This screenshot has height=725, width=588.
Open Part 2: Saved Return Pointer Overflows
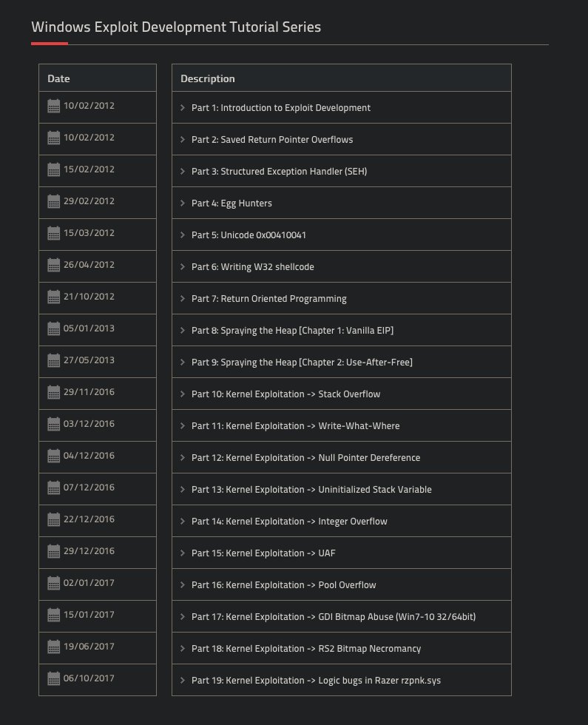coord(272,140)
